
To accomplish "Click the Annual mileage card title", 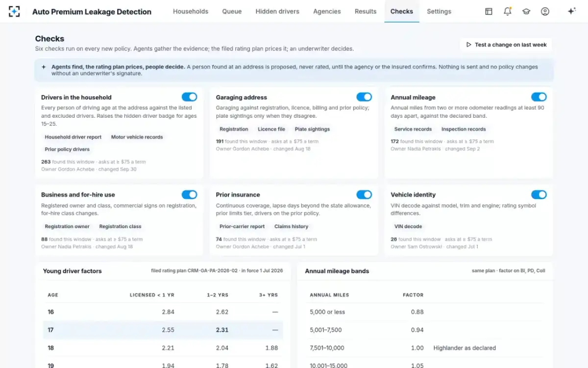I will pyautogui.click(x=413, y=98).
